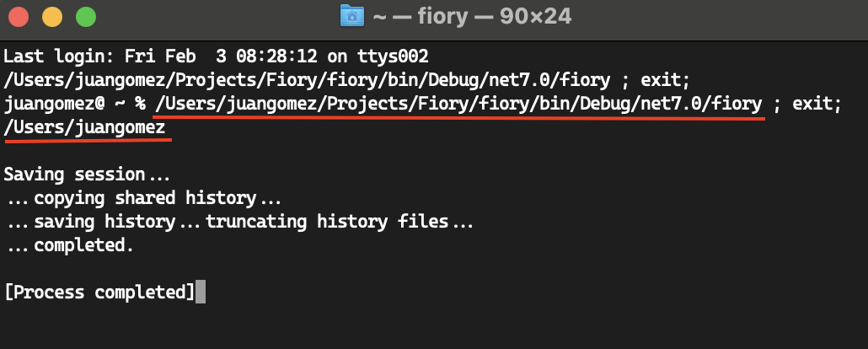Click the "Saving session..." line
The width and height of the screenshot is (868, 349).
(88, 174)
